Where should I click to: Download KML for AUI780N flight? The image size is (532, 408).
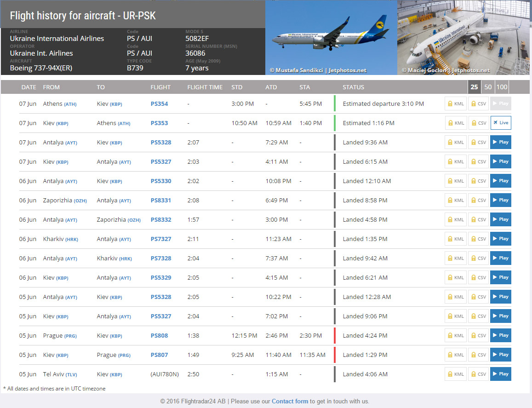click(456, 374)
